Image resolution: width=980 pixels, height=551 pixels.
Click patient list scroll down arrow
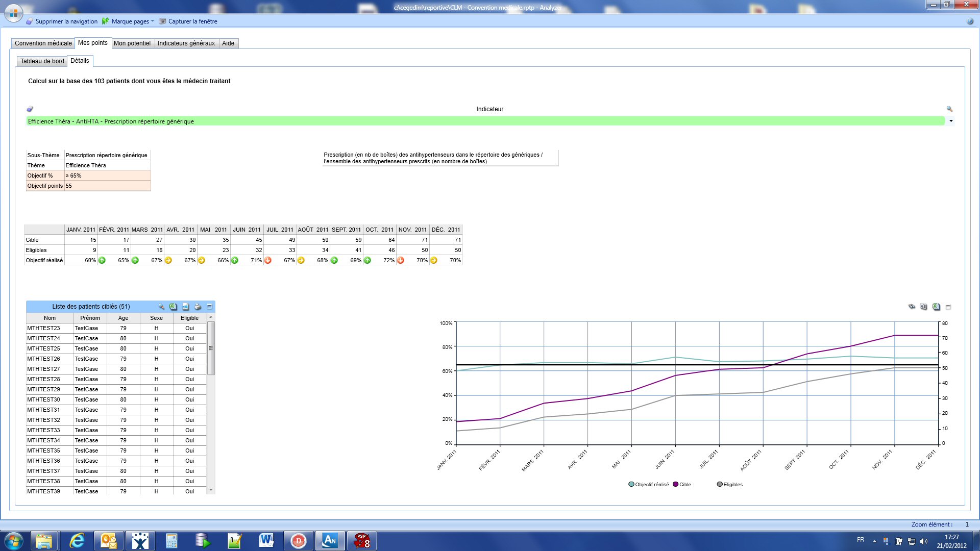[x=211, y=490]
